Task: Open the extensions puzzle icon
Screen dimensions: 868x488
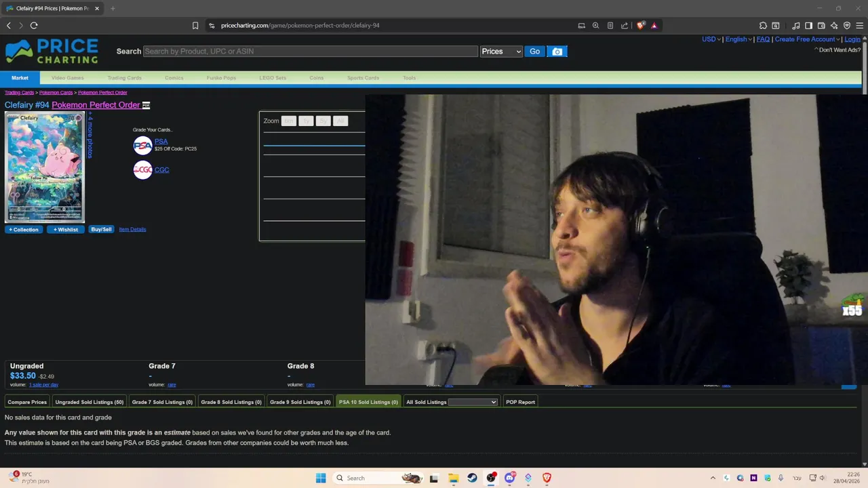Action: [763, 26]
